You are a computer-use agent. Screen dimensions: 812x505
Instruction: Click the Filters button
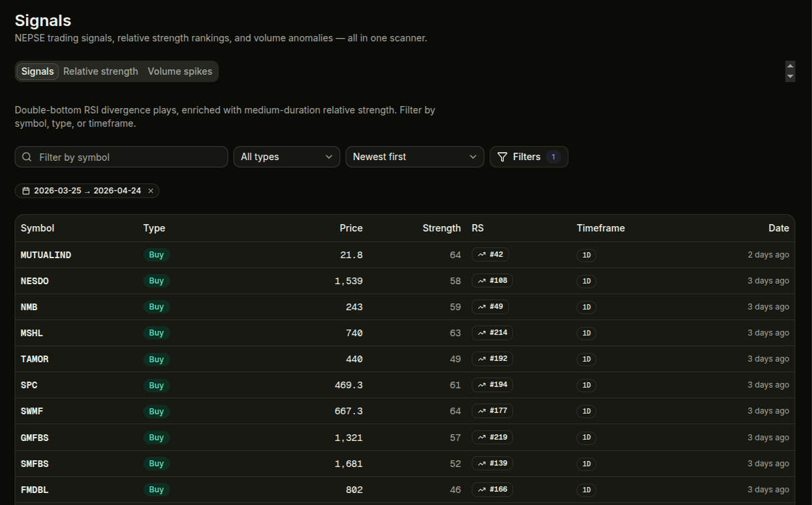(529, 157)
